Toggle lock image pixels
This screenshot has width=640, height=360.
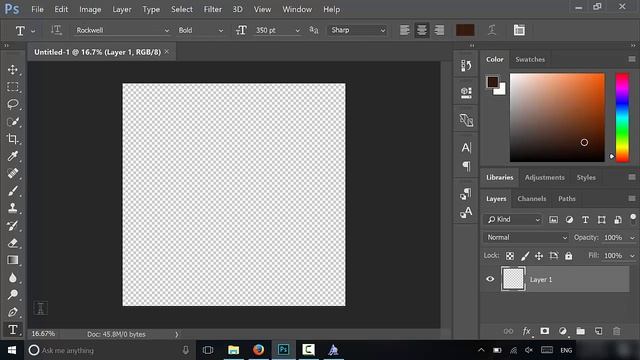(525, 256)
